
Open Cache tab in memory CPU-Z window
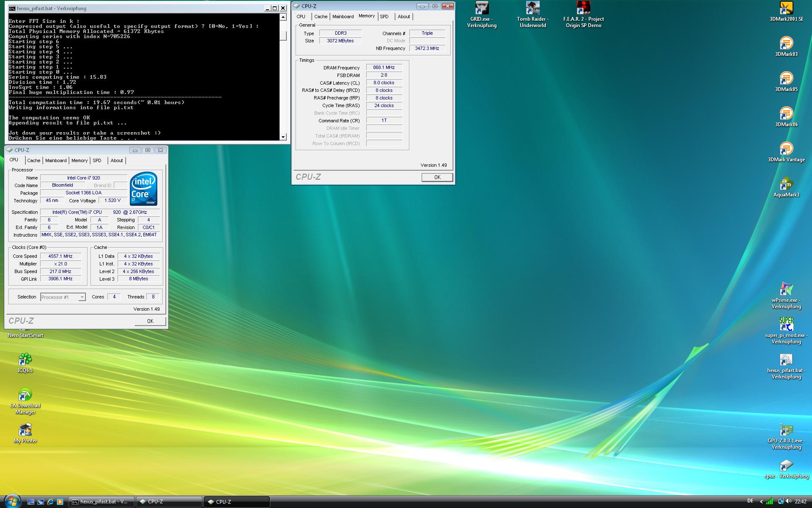tap(321, 17)
